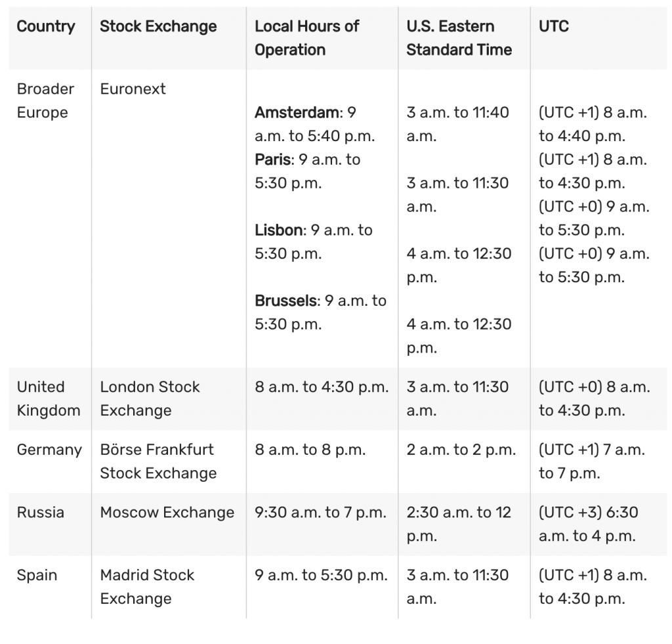Click the Germany country cell
Image resolution: width=672 pixels, height=644 pixels.
click(x=49, y=450)
